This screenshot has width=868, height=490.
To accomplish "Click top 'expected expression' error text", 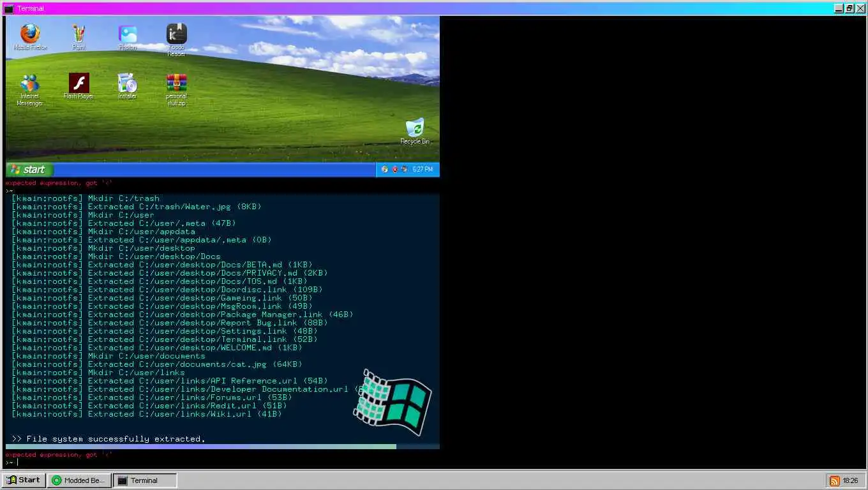I will point(59,183).
